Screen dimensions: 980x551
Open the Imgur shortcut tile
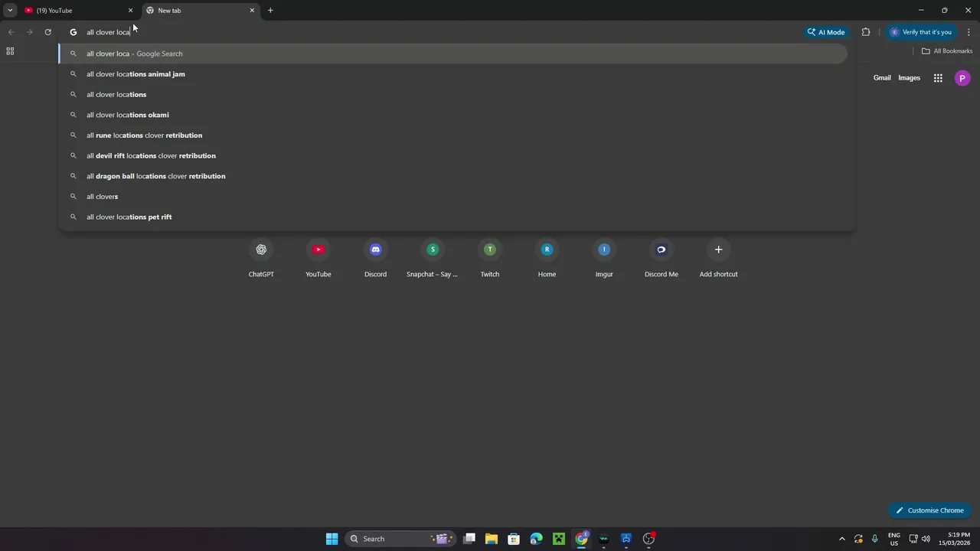[604, 259]
